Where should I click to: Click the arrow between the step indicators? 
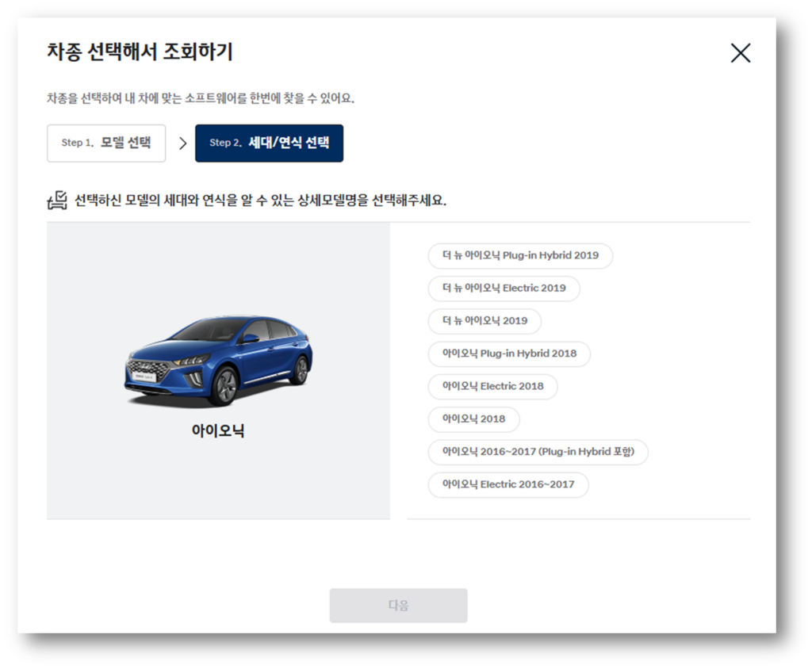pyautogui.click(x=183, y=143)
